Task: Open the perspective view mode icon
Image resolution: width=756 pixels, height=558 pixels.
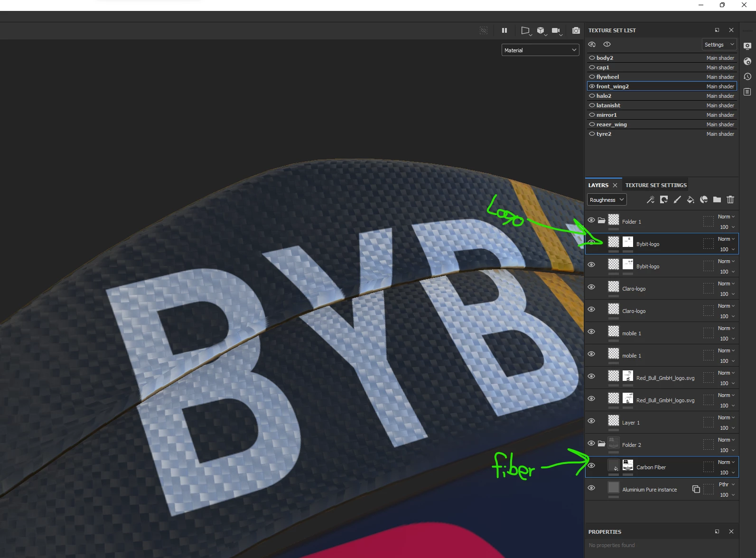Action: point(525,30)
